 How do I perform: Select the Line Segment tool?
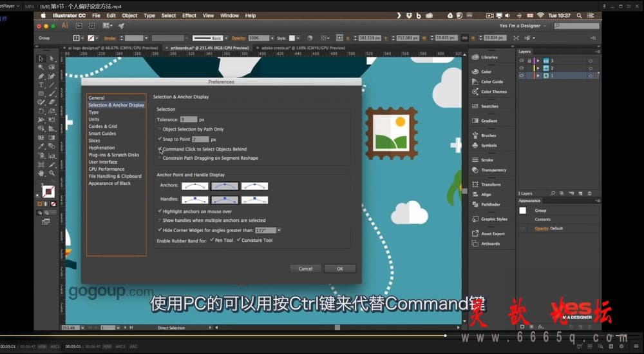tap(52, 85)
